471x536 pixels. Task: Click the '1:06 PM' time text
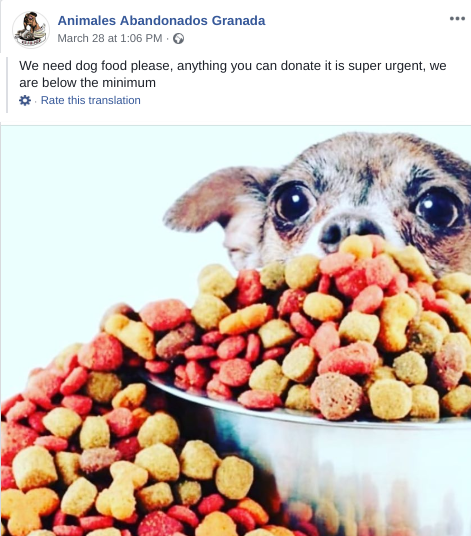click(141, 38)
